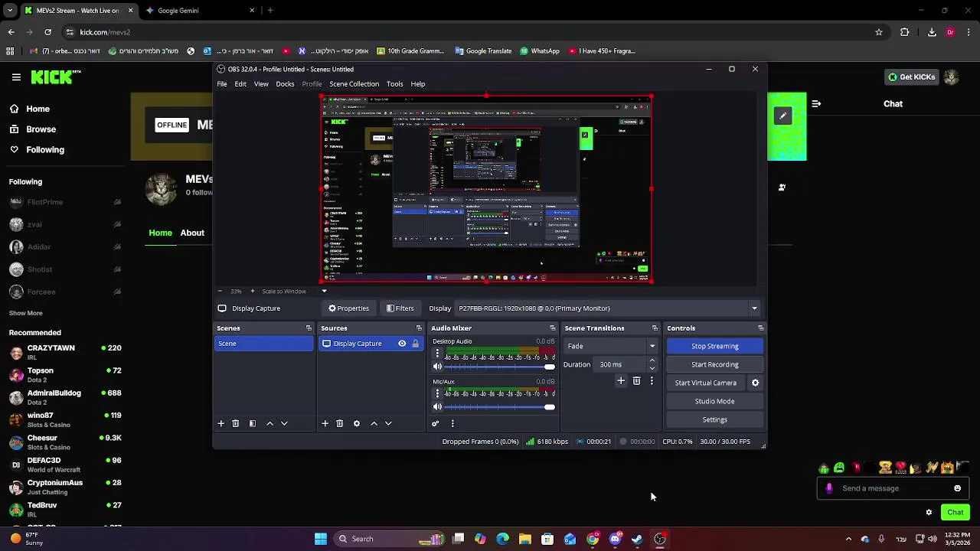This screenshot has width=980, height=551.
Task: Remove scene transition with trash icon
Action: click(x=636, y=380)
